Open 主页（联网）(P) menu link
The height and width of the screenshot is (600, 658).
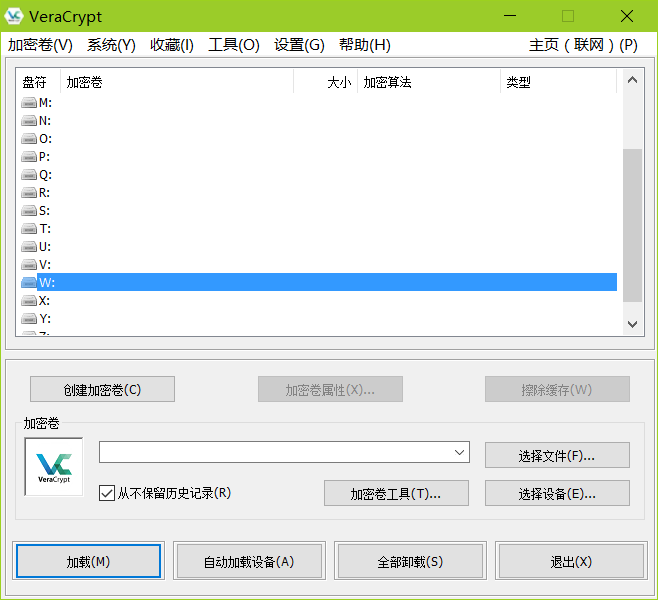(583, 45)
